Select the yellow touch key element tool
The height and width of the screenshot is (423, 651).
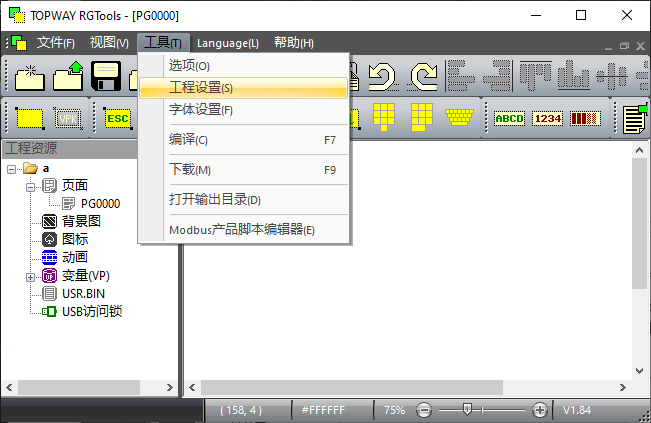[x=30, y=119]
